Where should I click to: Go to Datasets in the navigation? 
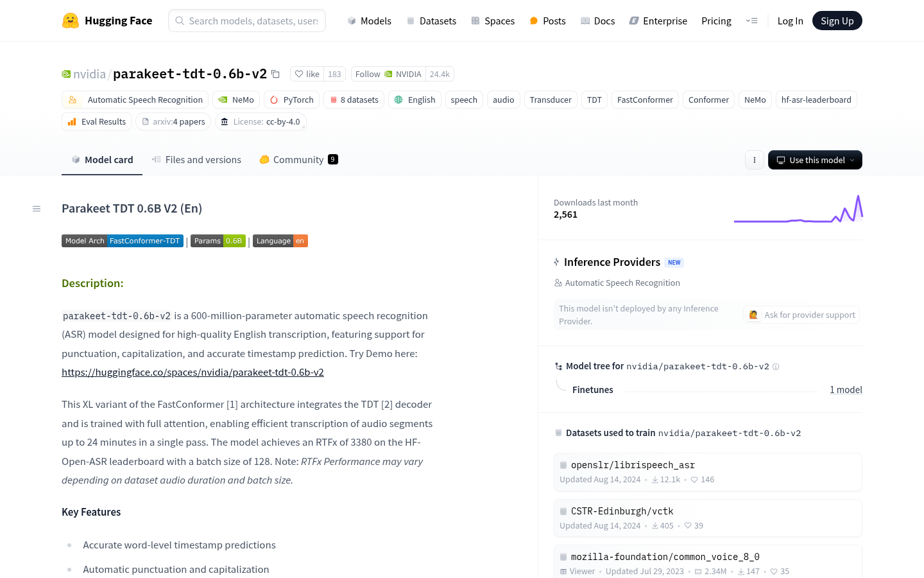[x=431, y=21]
